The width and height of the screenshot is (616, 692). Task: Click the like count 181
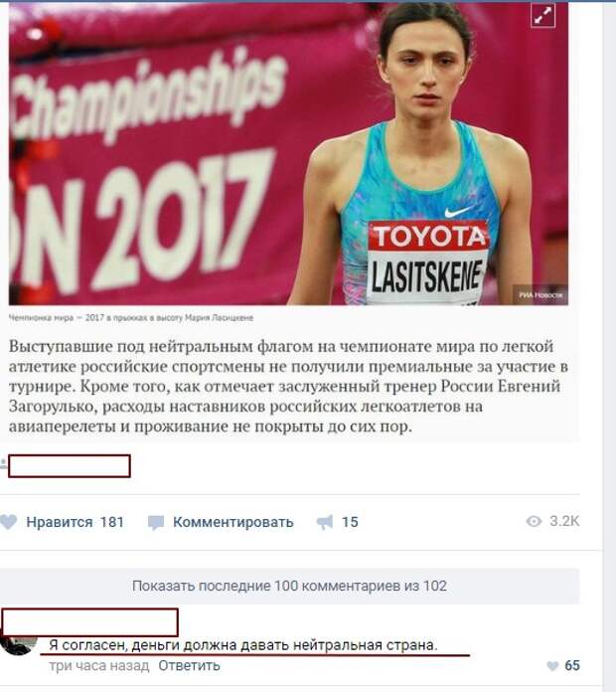(x=112, y=522)
